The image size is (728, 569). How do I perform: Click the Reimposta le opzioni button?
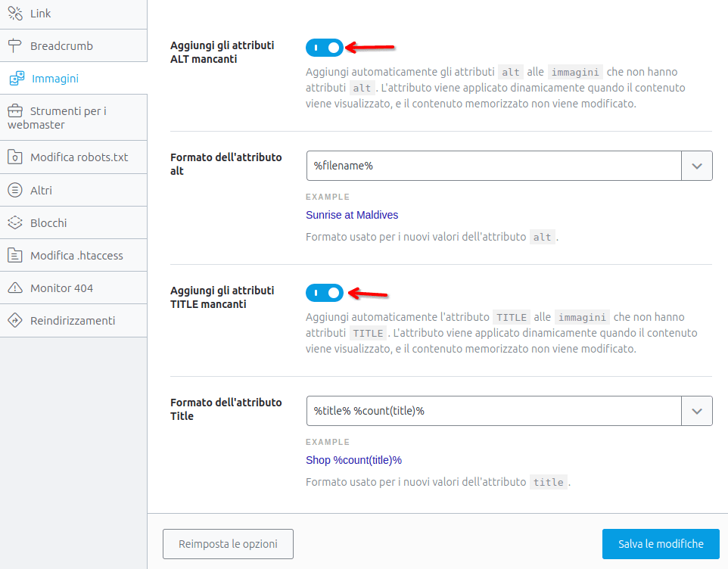tap(228, 544)
